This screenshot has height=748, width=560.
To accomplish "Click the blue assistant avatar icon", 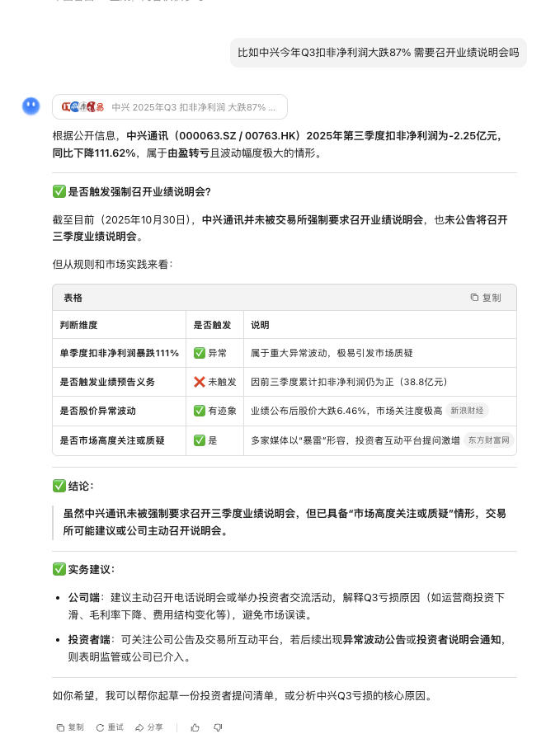I will (31, 106).
